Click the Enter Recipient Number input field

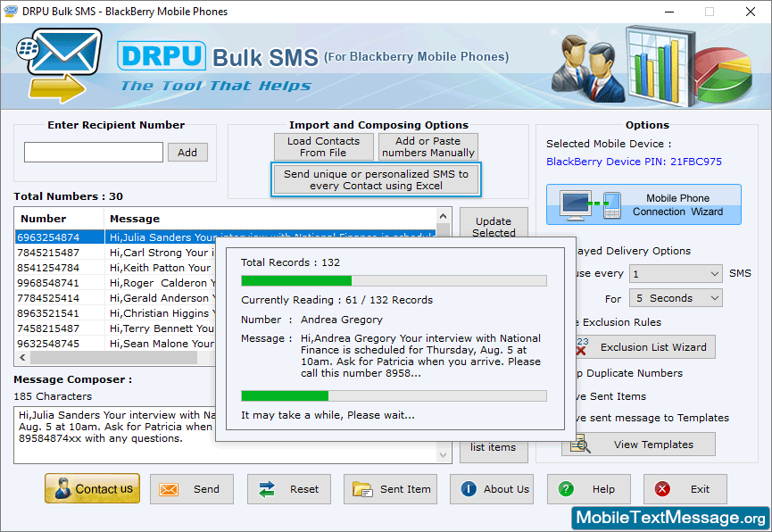point(94,153)
